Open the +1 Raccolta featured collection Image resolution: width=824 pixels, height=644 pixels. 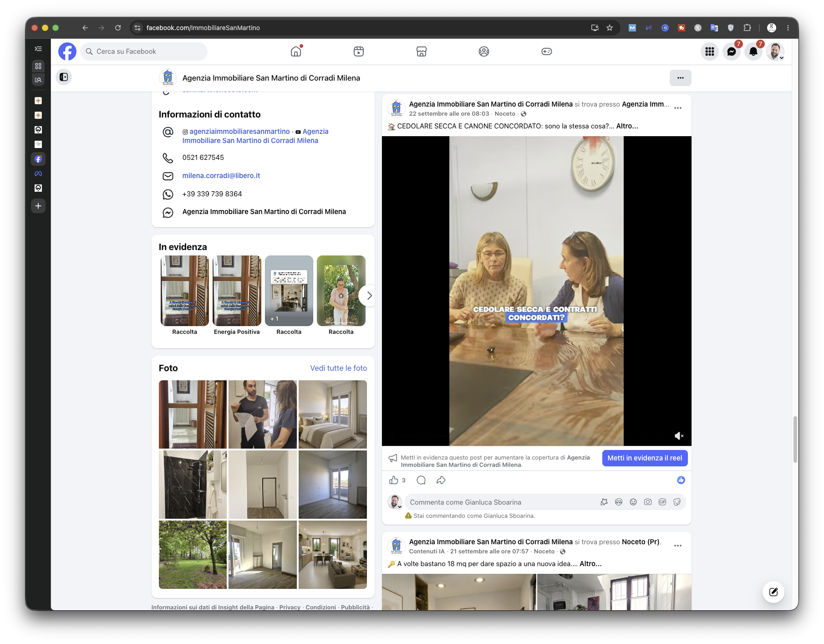pos(289,295)
